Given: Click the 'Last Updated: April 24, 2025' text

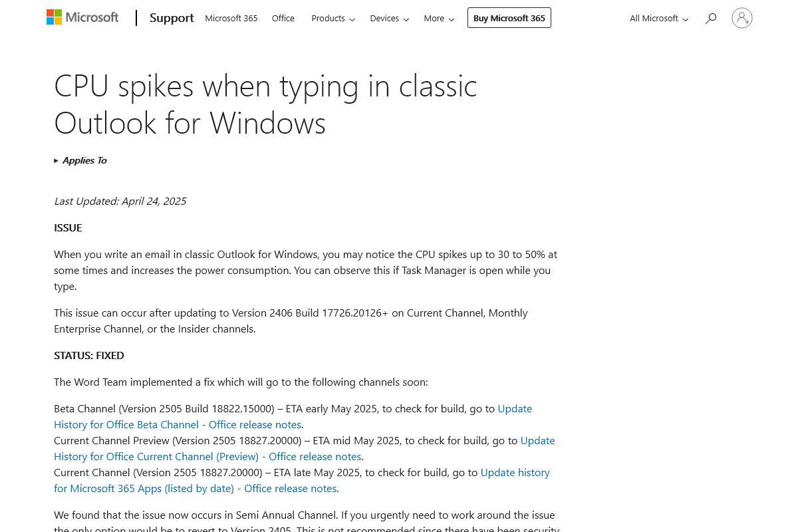Looking at the screenshot, I should 120,201.
